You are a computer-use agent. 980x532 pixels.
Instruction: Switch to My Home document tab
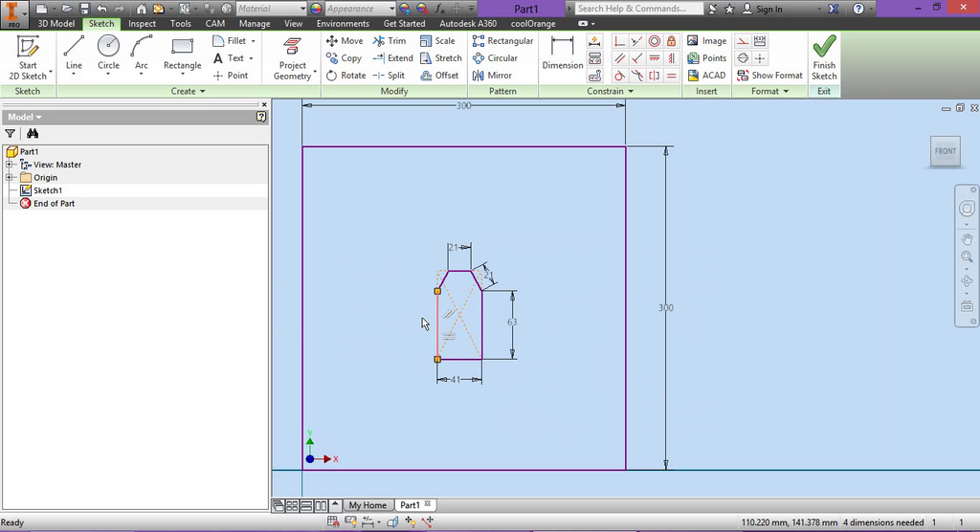click(x=367, y=505)
